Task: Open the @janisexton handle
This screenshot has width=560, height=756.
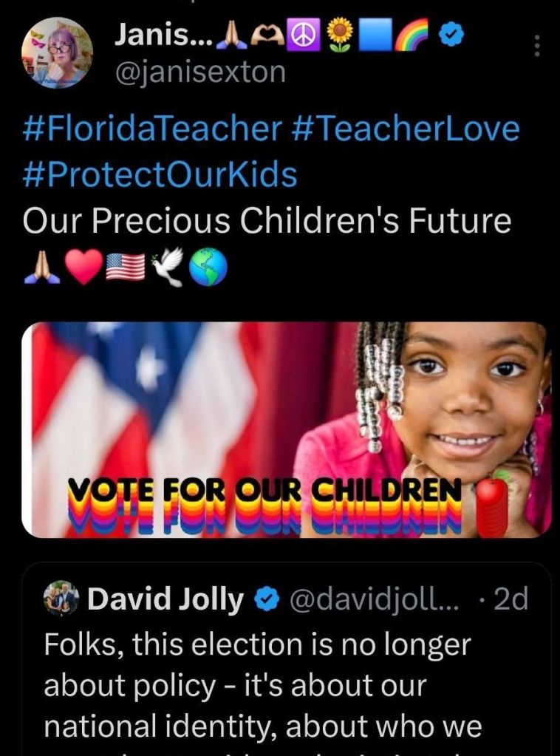Action: click(200, 72)
